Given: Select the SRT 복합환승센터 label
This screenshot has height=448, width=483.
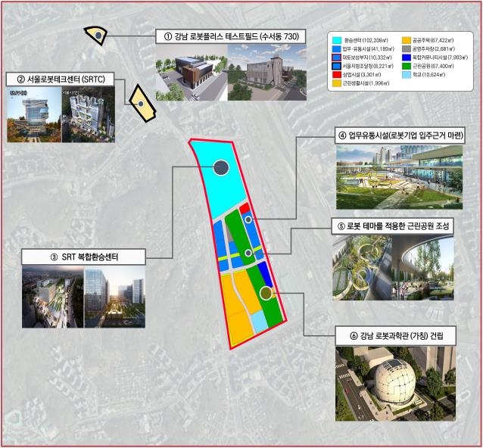Looking at the screenshot, I should pyautogui.click(x=83, y=257).
